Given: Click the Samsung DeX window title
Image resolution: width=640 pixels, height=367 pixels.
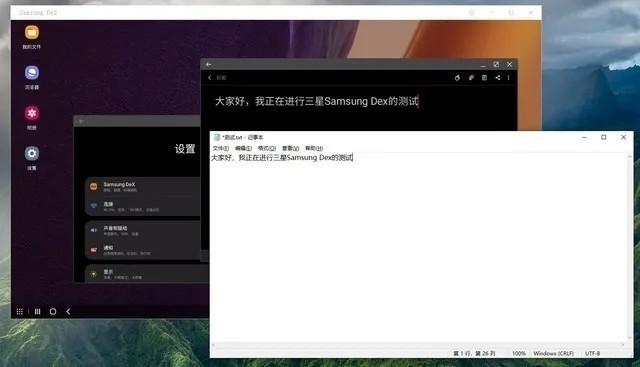Looking at the screenshot, I should [x=38, y=13].
